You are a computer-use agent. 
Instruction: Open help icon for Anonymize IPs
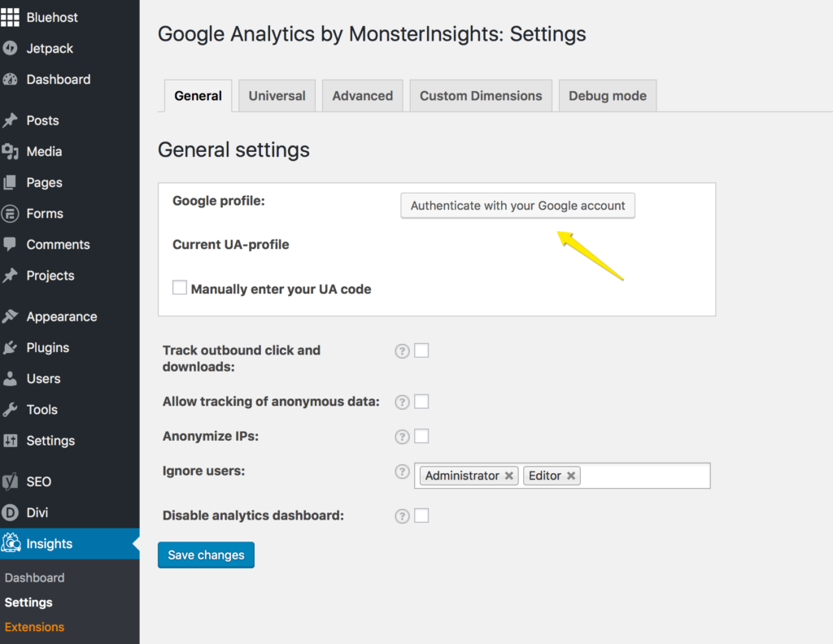(402, 437)
